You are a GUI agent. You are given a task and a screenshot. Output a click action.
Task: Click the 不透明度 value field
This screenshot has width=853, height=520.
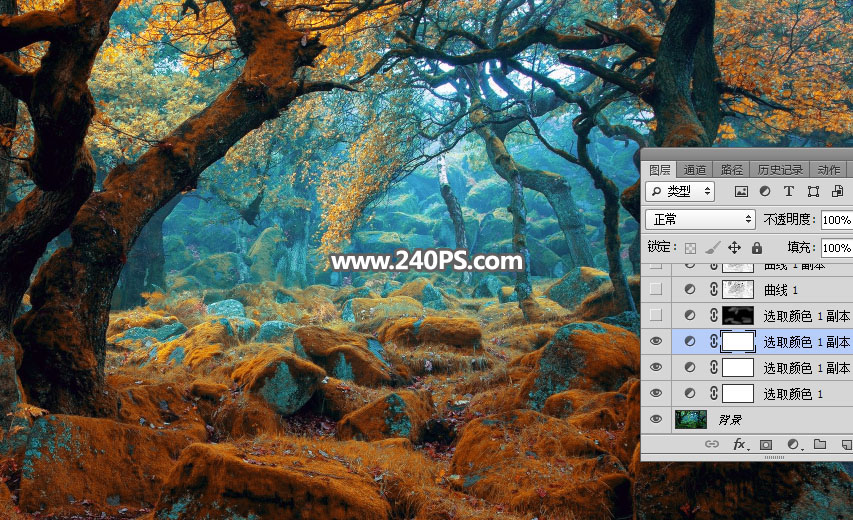837,220
